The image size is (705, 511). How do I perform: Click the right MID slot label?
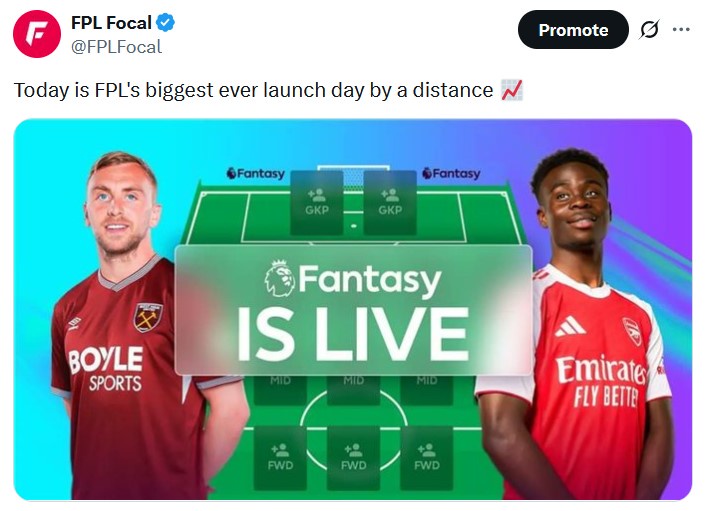pos(426,381)
